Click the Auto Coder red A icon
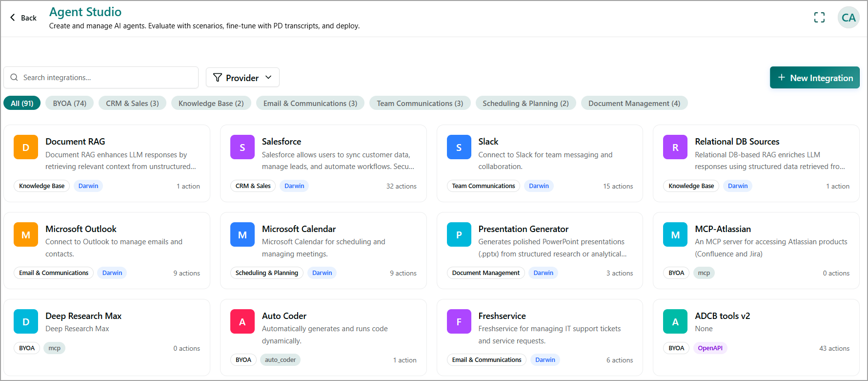Image resolution: width=868 pixels, height=381 pixels. [242, 321]
